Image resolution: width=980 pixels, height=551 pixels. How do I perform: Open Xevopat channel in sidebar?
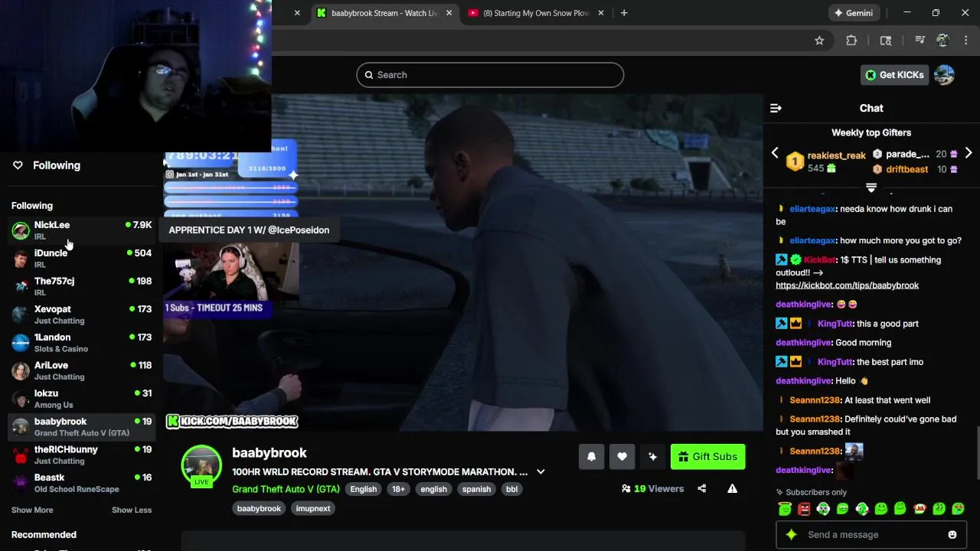pyautogui.click(x=81, y=315)
